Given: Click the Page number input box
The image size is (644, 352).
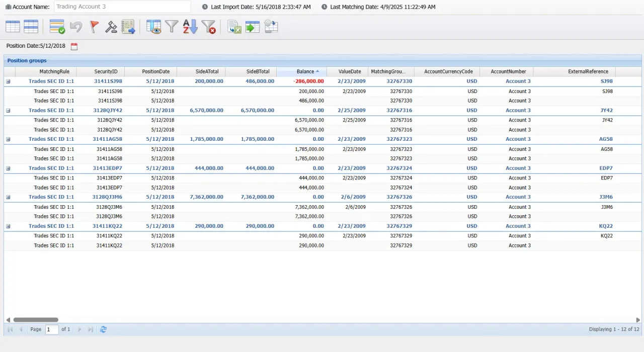Looking at the screenshot, I should 52,329.
